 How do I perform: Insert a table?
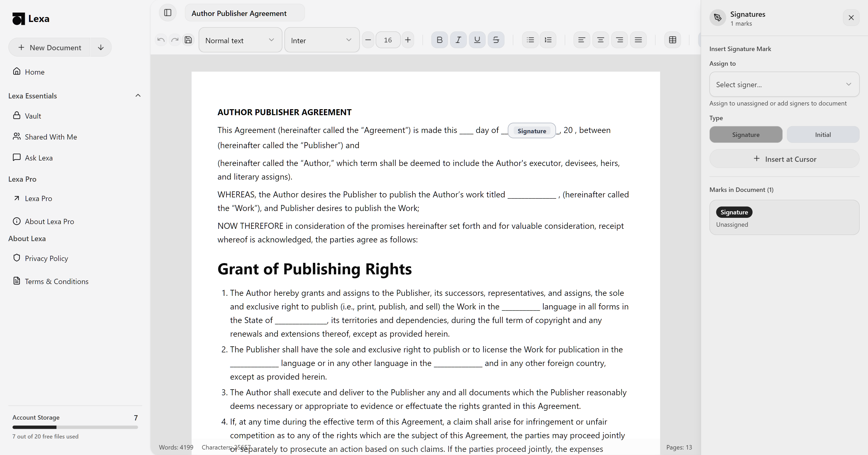672,40
